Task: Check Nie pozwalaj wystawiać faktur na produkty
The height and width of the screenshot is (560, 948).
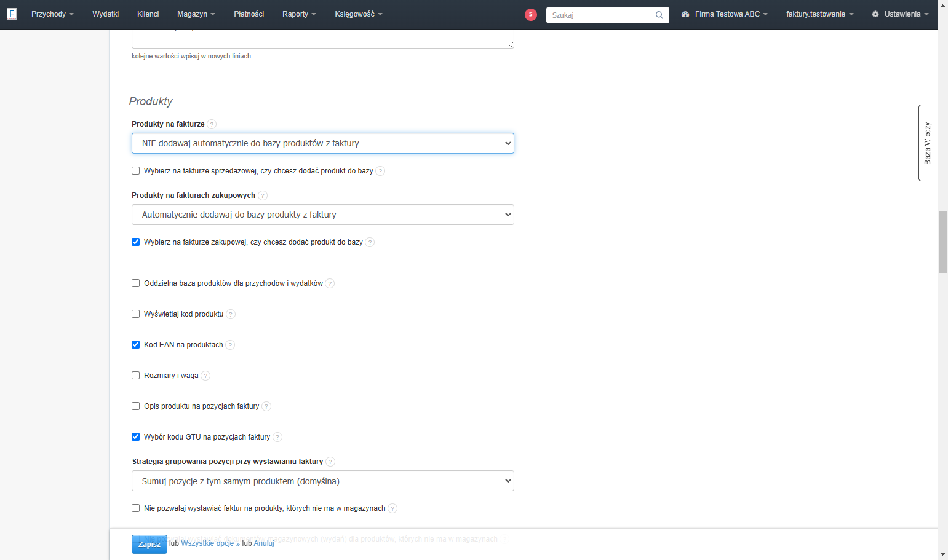Action: 136,508
